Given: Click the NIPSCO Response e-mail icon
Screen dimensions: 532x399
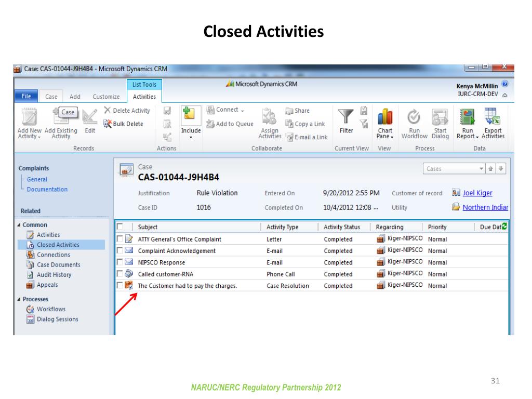Looking at the screenshot, I should pyautogui.click(x=129, y=262).
